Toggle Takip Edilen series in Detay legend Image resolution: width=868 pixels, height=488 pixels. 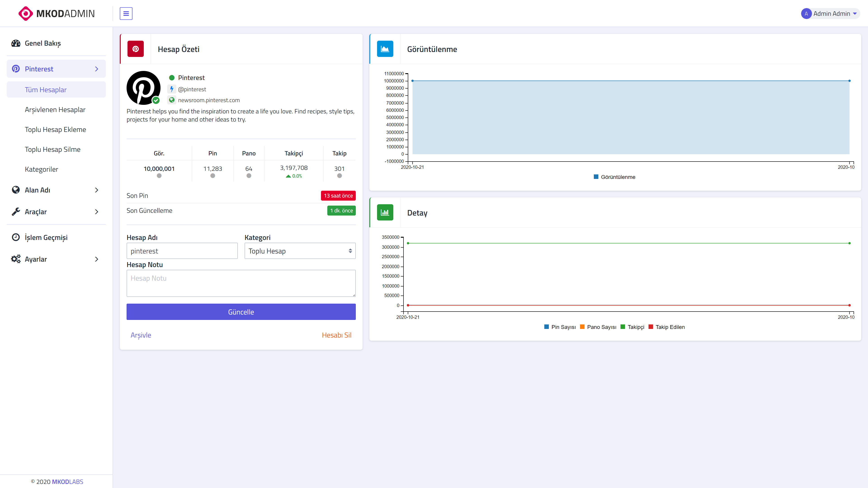[667, 327]
